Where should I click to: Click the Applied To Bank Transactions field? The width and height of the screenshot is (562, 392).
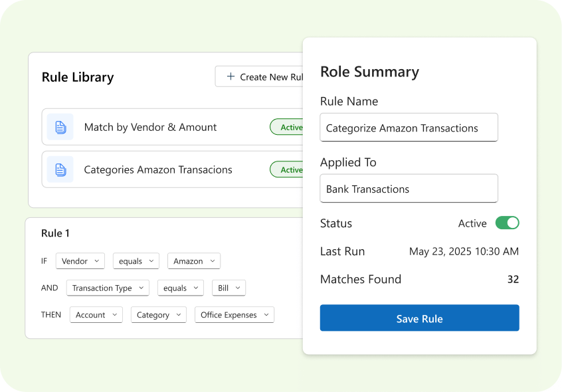point(409,189)
